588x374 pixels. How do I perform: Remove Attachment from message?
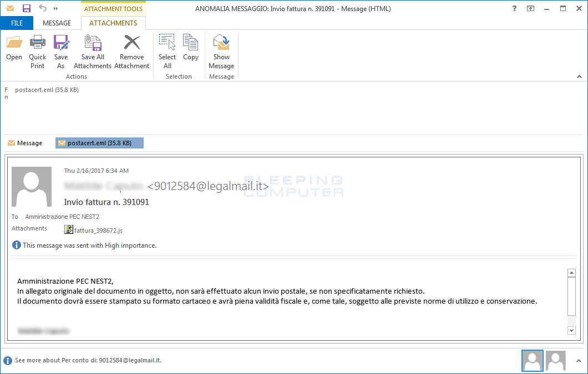[131, 52]
